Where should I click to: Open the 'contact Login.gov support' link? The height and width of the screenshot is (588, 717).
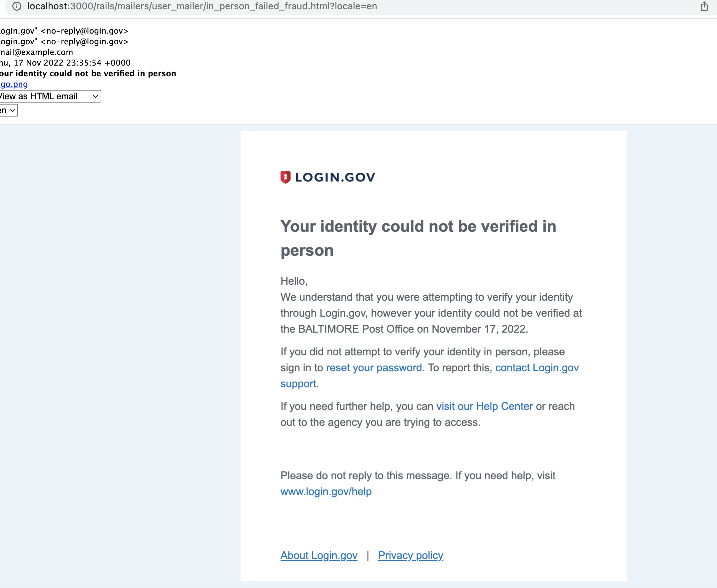pyautogui.click(x=537, y=368)
